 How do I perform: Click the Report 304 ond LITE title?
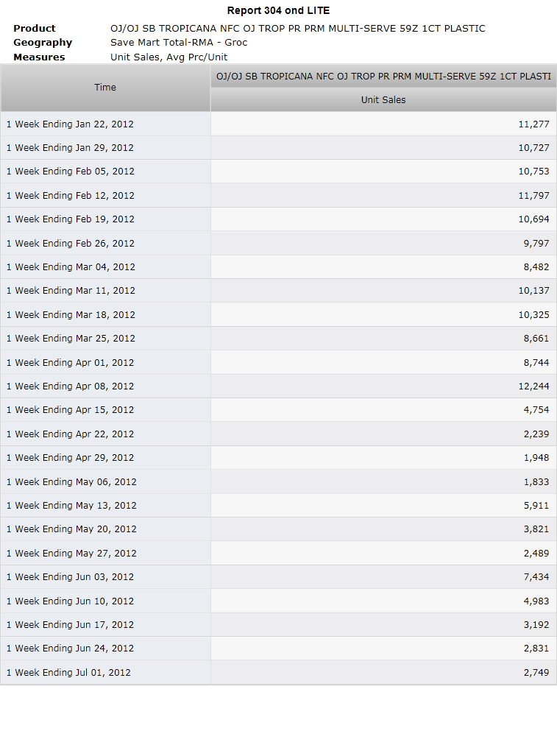click(x=278, y=10)
